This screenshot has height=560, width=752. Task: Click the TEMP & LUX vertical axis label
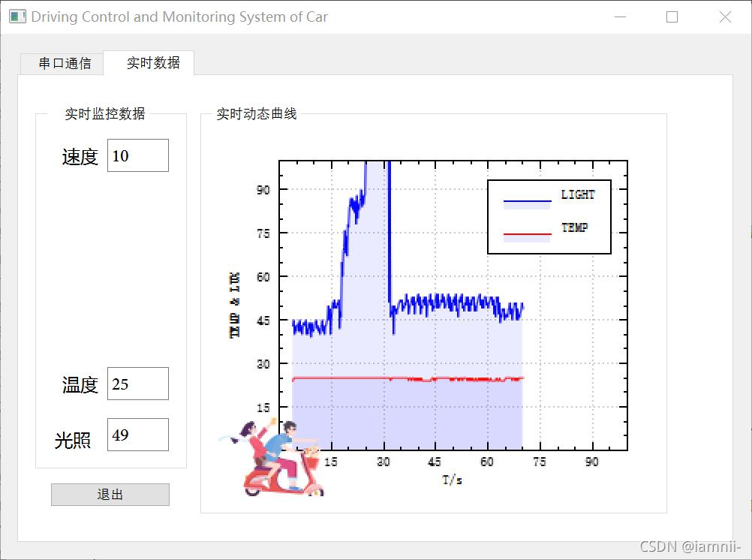click(235, 303)
